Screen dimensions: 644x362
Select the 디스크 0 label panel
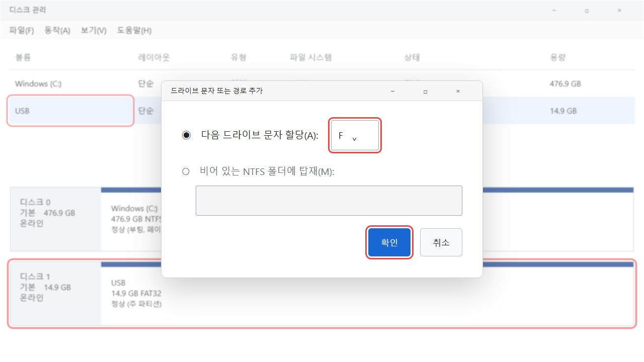(56, 219)
